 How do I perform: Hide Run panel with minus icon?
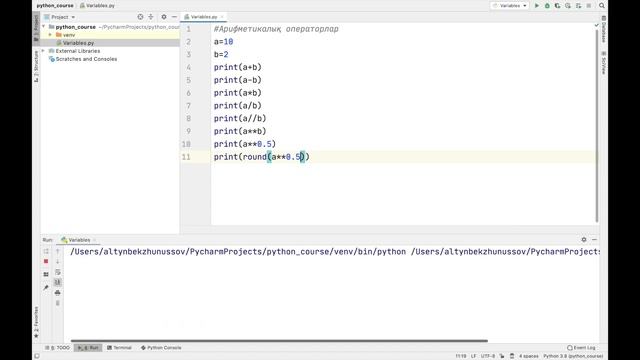(594, 240)
